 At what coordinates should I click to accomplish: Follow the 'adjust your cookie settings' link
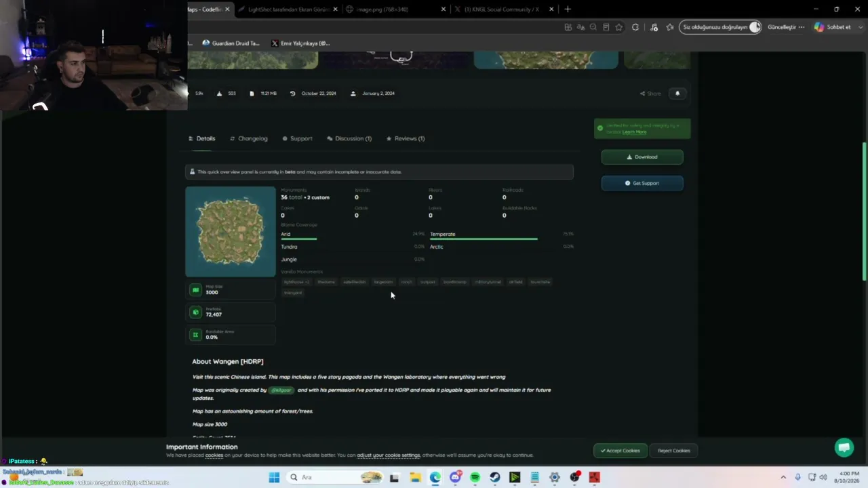(389, 455)
